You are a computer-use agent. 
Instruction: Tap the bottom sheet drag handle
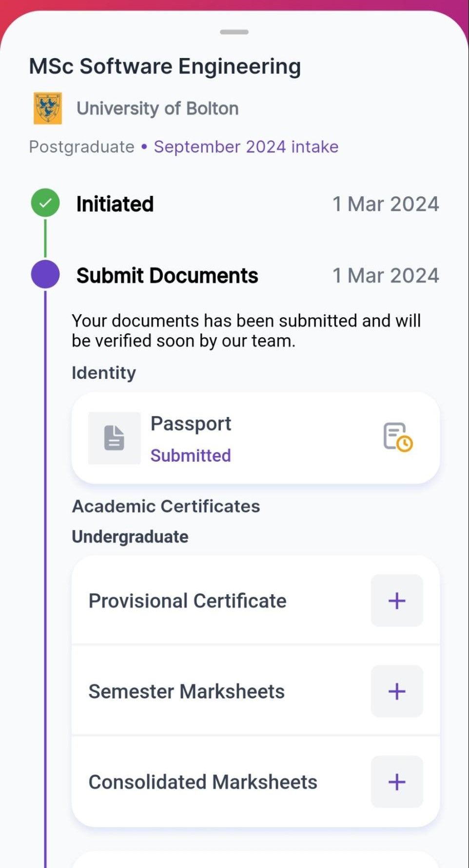[234, 32]
